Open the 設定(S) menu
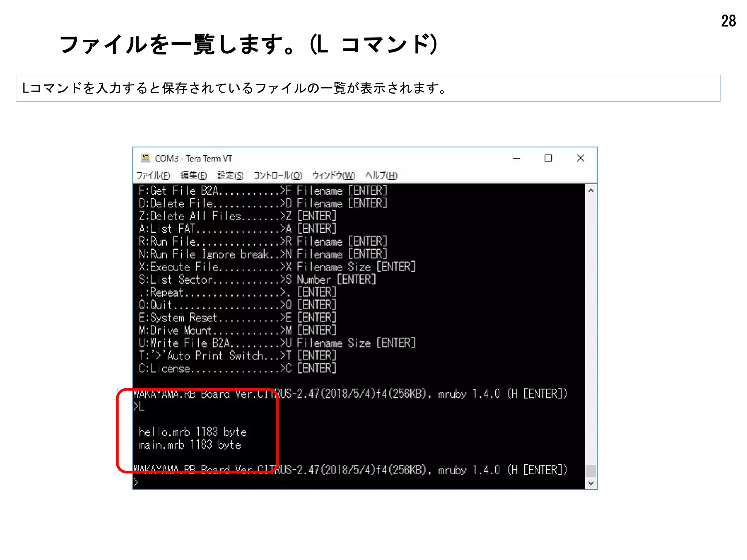This screenshot has width=747, height=560. click(231, 175)
